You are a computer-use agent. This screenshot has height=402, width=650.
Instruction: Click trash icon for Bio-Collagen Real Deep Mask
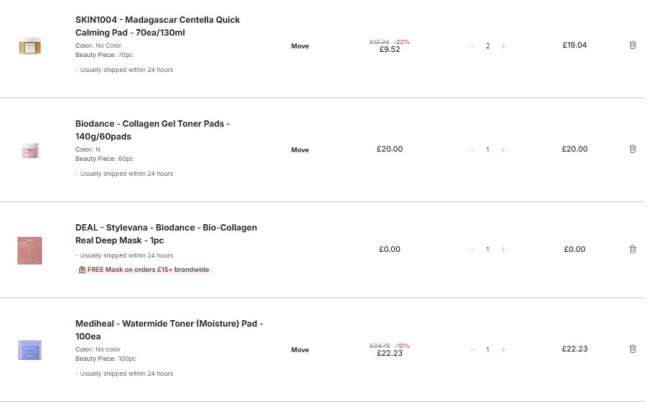632,249
